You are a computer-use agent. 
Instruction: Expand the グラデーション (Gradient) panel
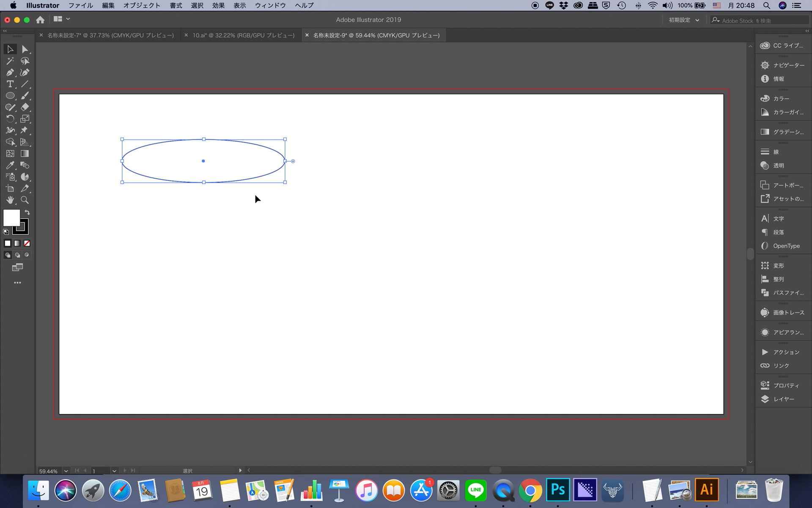[x=782, y=132]
